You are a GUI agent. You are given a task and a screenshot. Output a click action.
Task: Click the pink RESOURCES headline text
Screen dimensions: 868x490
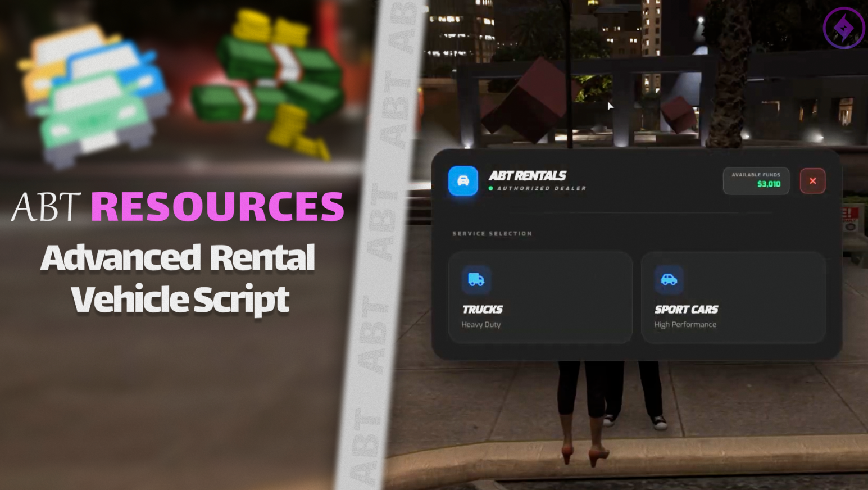click(x=217, y=207)
